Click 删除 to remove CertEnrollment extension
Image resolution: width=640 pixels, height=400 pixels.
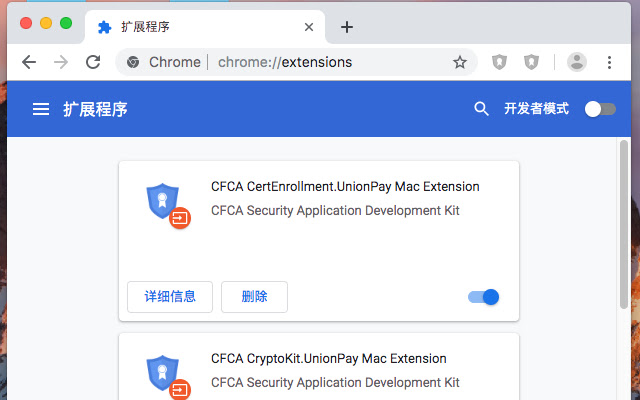[x=254, y=297]
